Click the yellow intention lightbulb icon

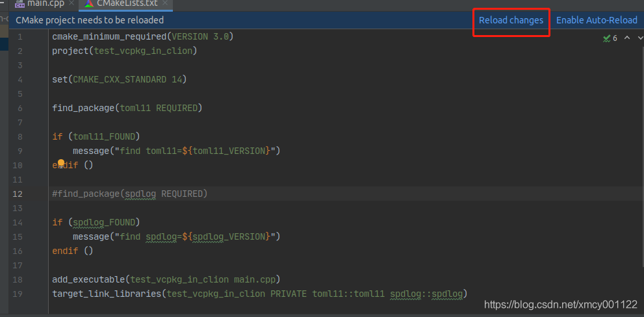[x=61, y=164]
